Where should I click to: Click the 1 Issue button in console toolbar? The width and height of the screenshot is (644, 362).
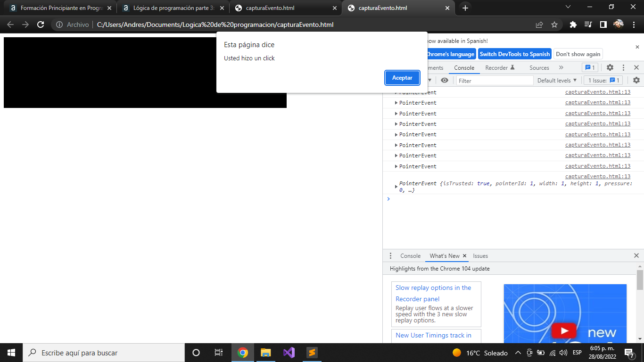pos(604,81)
